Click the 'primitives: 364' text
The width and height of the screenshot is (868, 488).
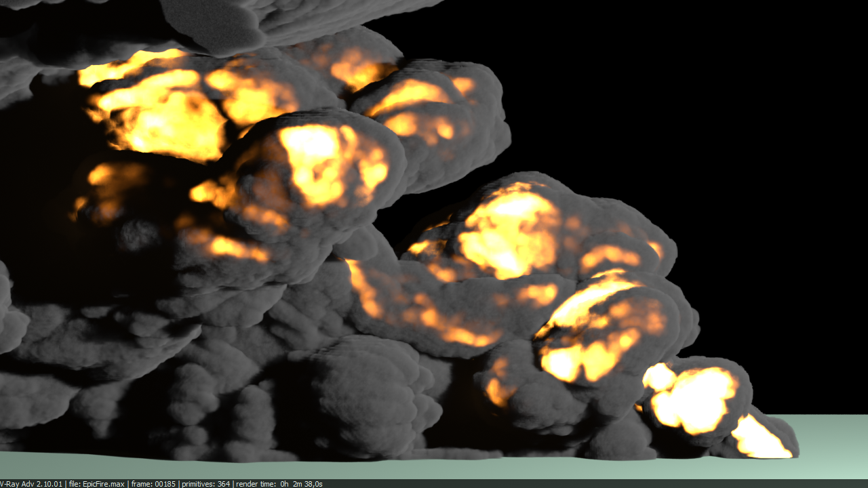(x=206, y=484)
